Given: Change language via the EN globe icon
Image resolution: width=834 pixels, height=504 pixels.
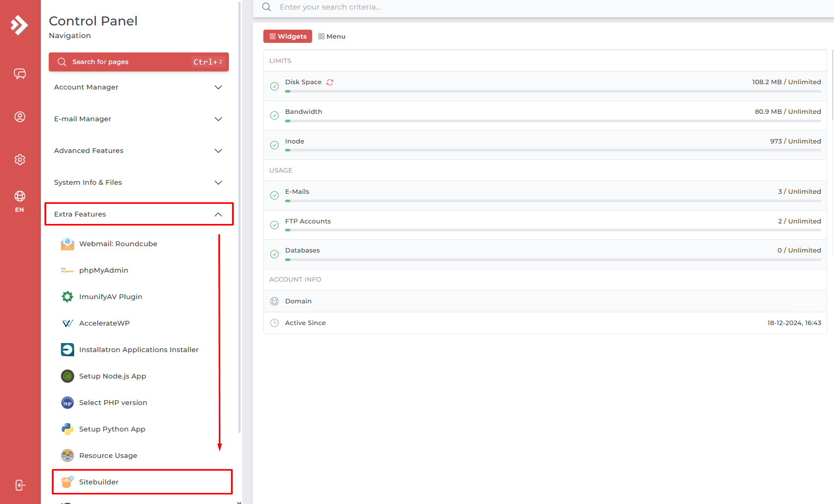Looking at the screenshot, I should tap(20, 201).
